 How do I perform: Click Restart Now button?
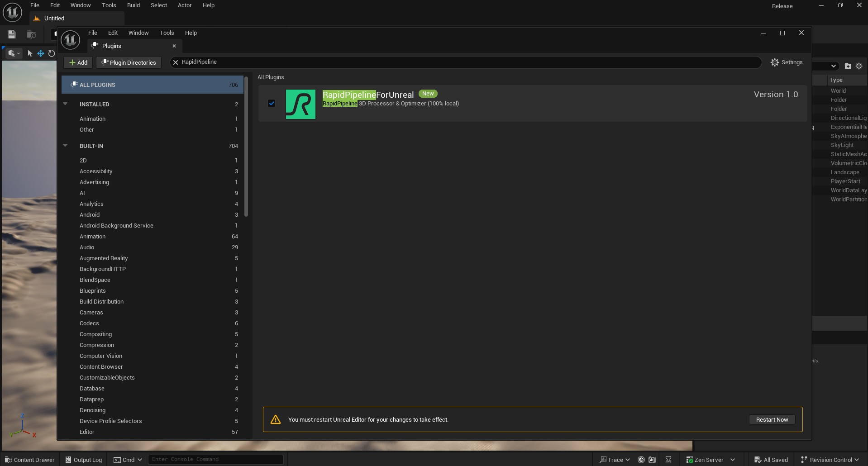click(x=772, y=419)
